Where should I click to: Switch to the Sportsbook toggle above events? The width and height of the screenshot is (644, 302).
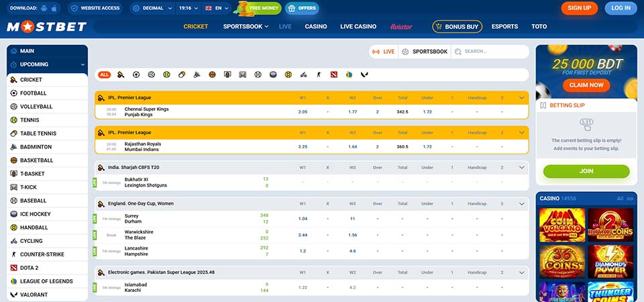(425, 52)
